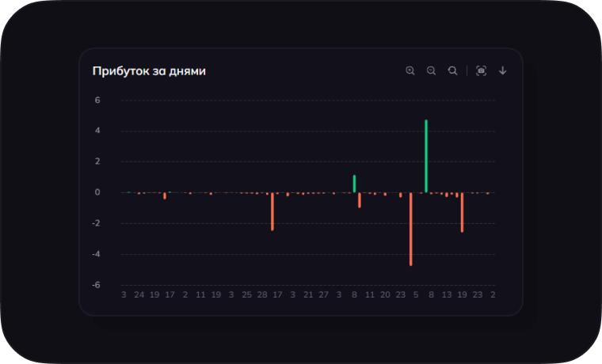Viewport: 602px width, 364px height.
Task: Click the x-axis date label 20
Action: pos(385,294)
